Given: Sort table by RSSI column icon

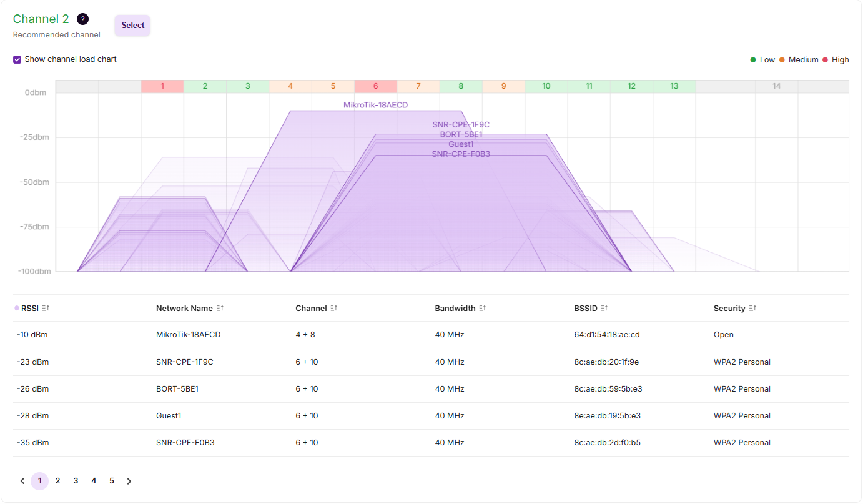Looking at the screenshot, I should (46, 309).
